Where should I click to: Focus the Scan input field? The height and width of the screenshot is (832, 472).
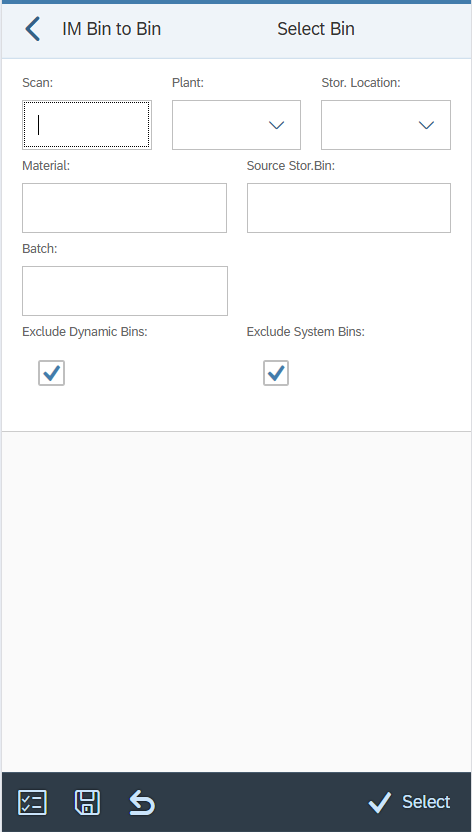point(87,125)
